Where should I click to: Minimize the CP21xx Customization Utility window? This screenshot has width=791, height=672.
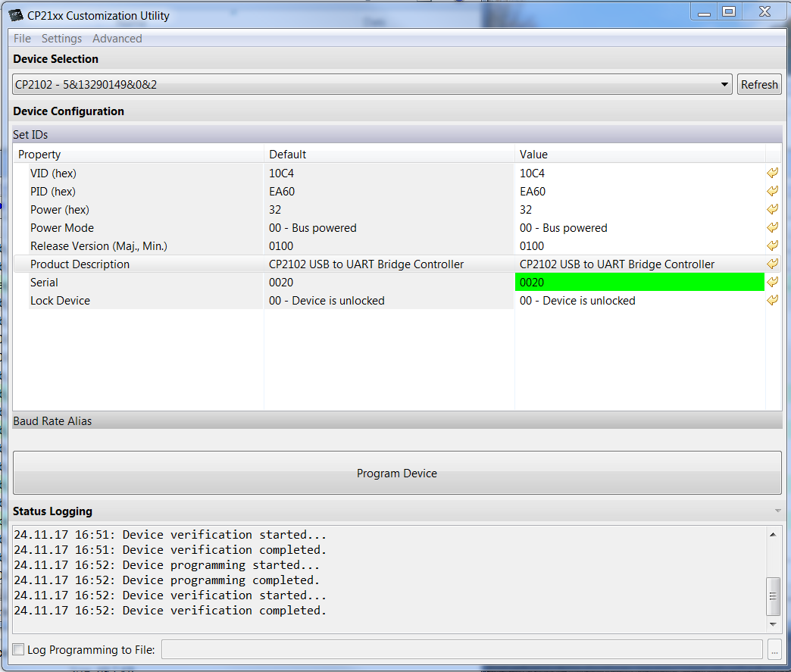click(704, 12)
